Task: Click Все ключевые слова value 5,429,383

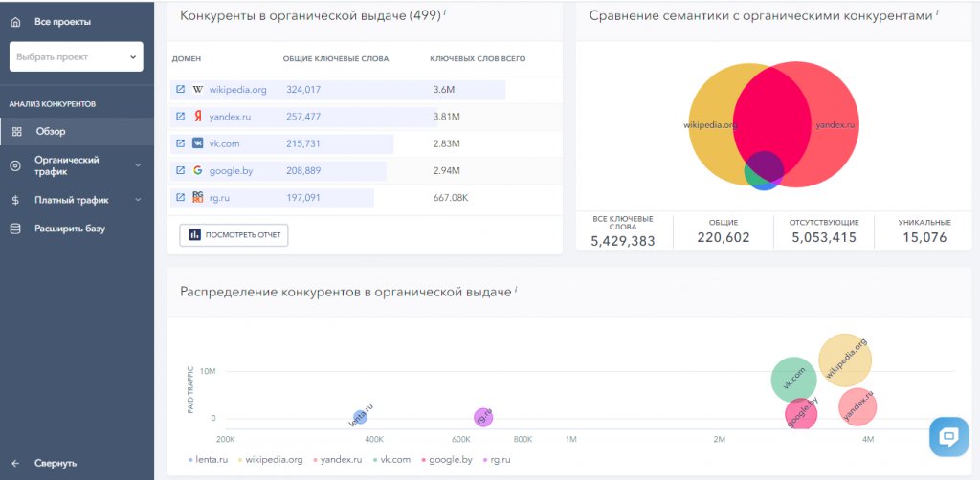Action: coord(622,241)
